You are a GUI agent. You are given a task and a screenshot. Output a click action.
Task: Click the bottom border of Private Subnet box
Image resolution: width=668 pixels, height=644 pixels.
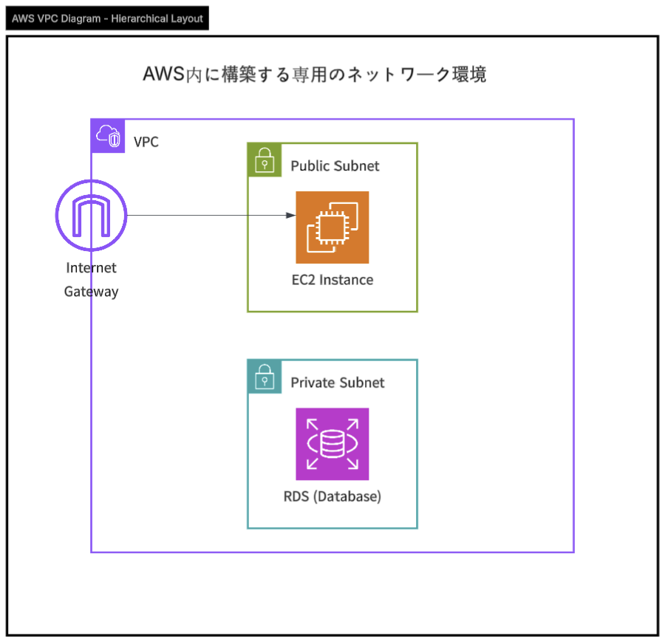[x=332, y=528]
